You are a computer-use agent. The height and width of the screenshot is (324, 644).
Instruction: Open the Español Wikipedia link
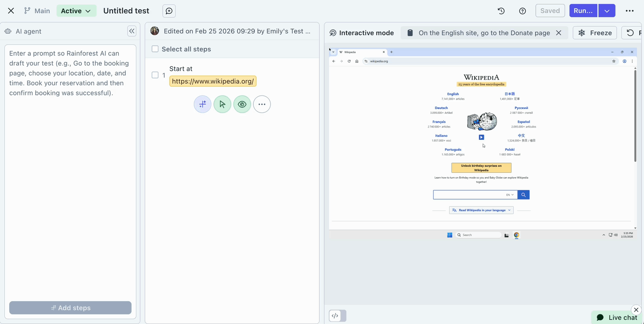tap(523, 122)
